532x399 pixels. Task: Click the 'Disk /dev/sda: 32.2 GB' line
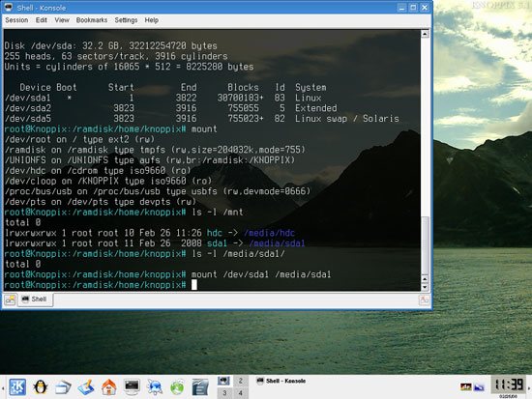tap(110, 46)
